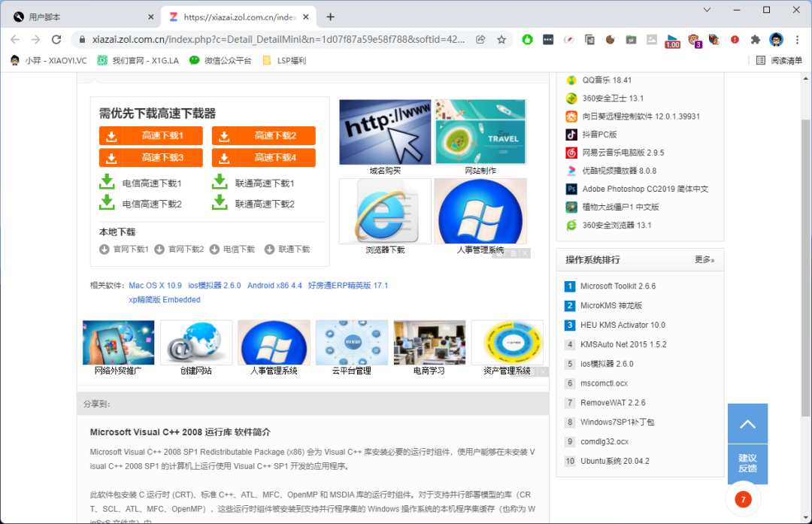Switch to the 用户脚本 tab
This screenshot has width=812, height=524.
[x=83, y=17]
